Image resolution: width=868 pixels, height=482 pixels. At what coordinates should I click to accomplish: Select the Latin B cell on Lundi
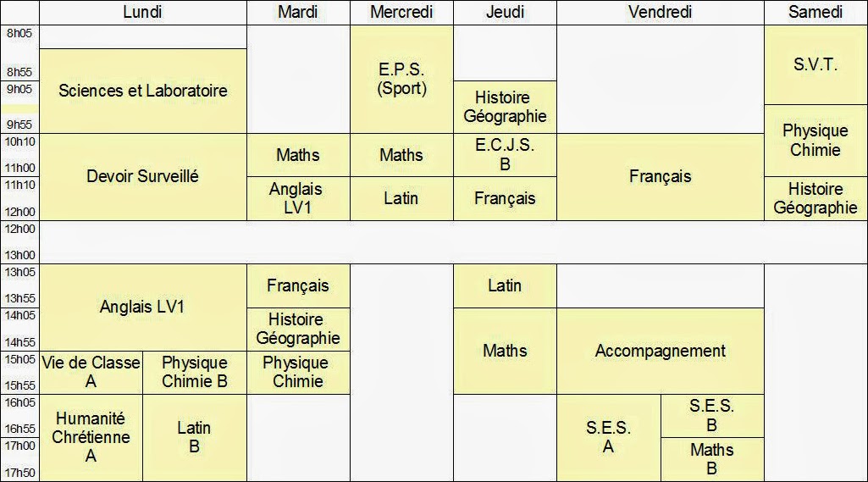click(x=194, y=437)
